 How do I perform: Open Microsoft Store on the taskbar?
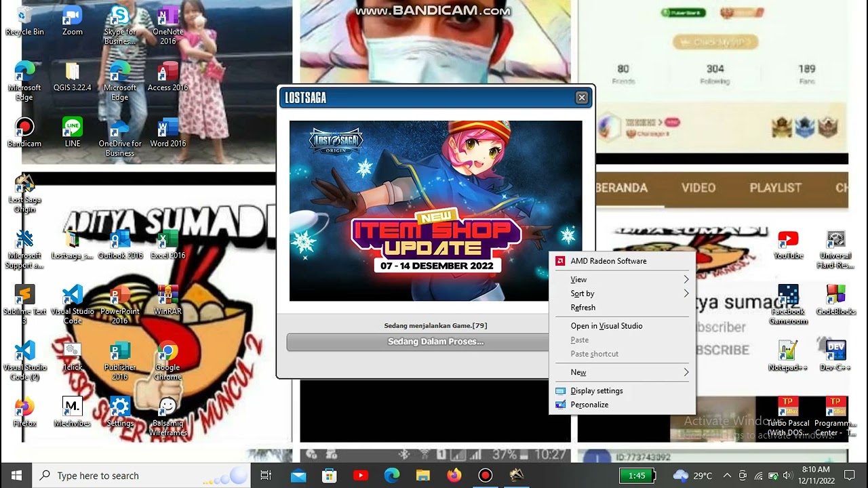click(x=330, y=475)
